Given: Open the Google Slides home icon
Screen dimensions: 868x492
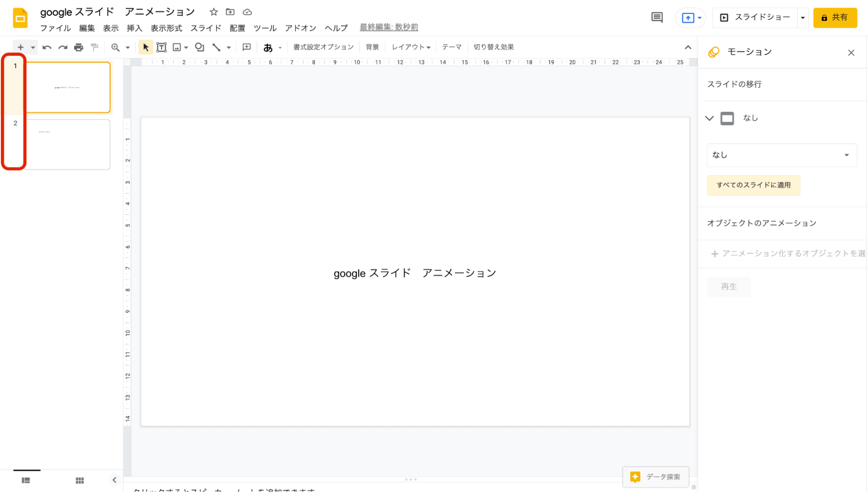Looking at the screenshot, I should click(x=20, y=18).
